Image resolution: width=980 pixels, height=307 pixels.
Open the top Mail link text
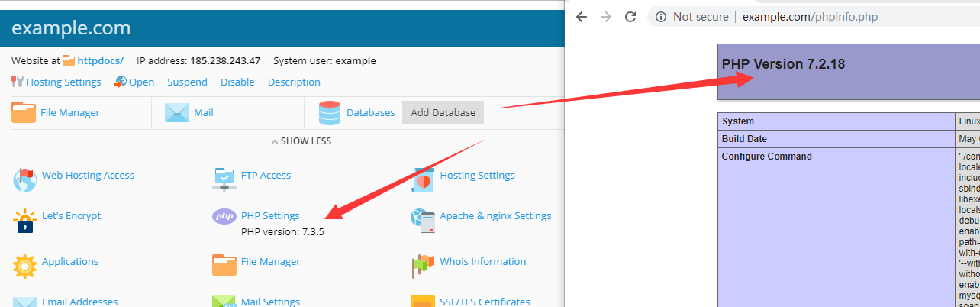coord(204,112)
